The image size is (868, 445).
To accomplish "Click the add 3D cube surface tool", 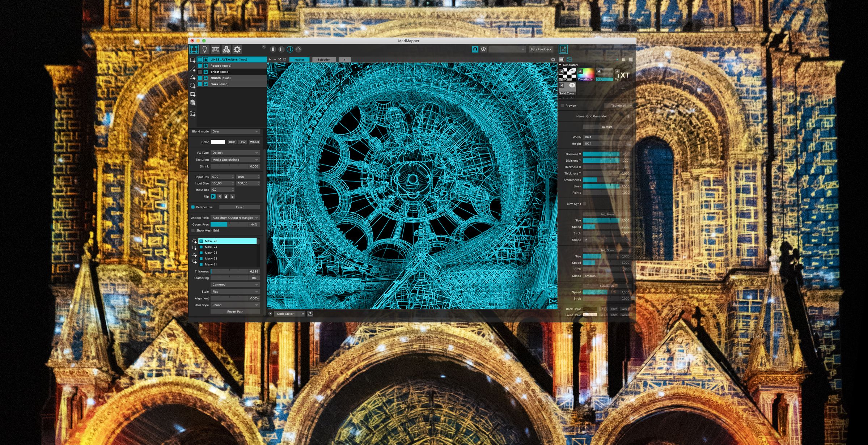I will [193, 103].
